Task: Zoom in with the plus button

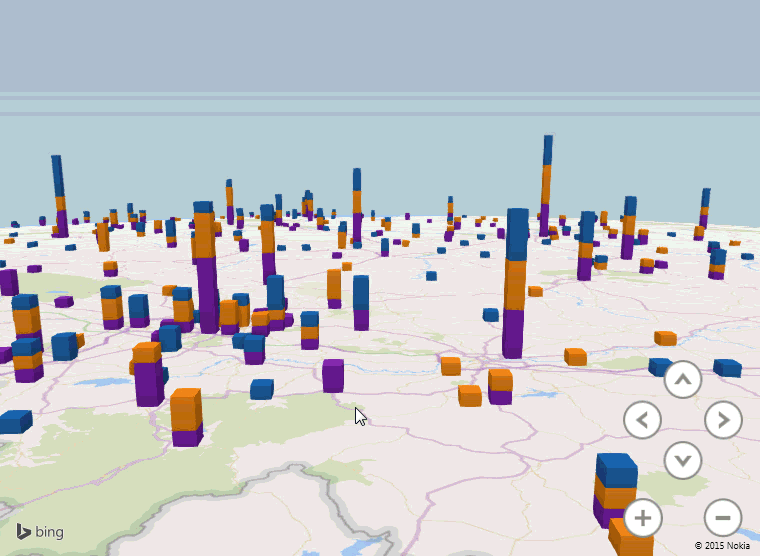Action: point(643,518)
